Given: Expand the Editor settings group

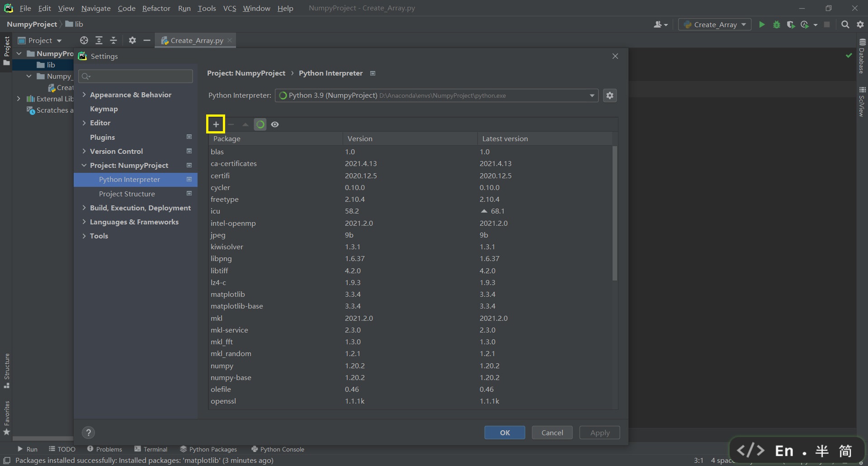Looking at the screenshot, I should click(84, 123).
